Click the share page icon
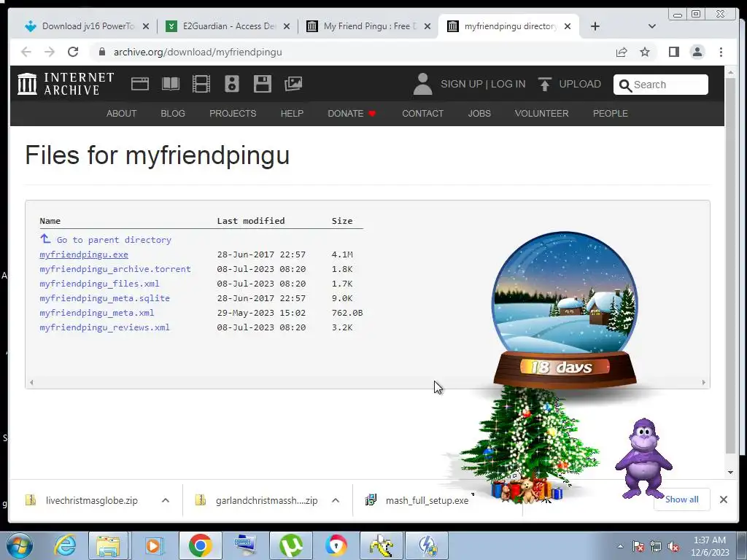Viewport: 747px width, 560px height. [x=622, y=52]
